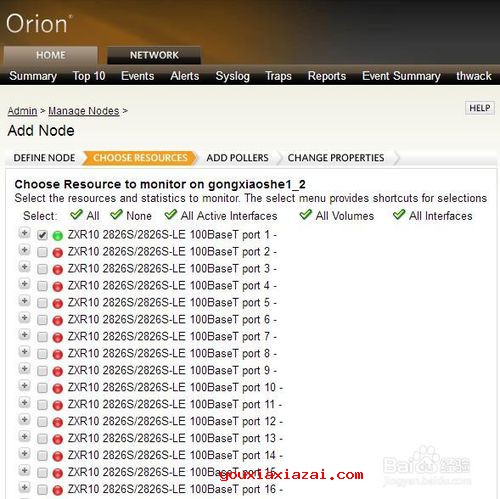Enable checkbox for port 4
The image size is (500, 499).
click(42, 286)
